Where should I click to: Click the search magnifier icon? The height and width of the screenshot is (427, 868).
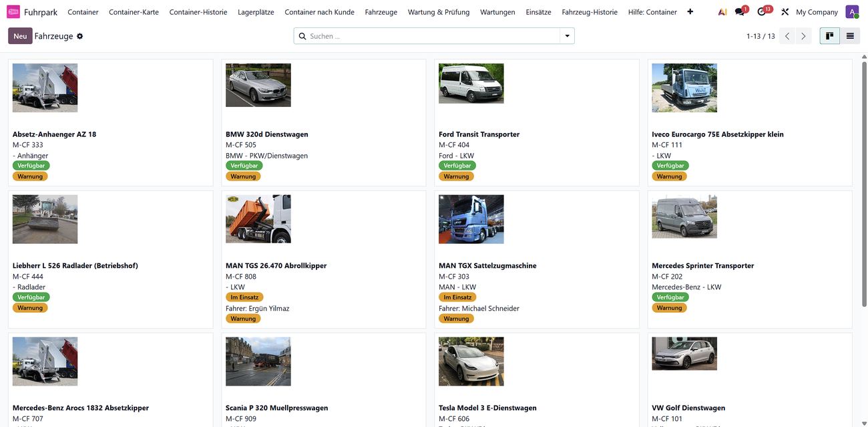point(302,36)
